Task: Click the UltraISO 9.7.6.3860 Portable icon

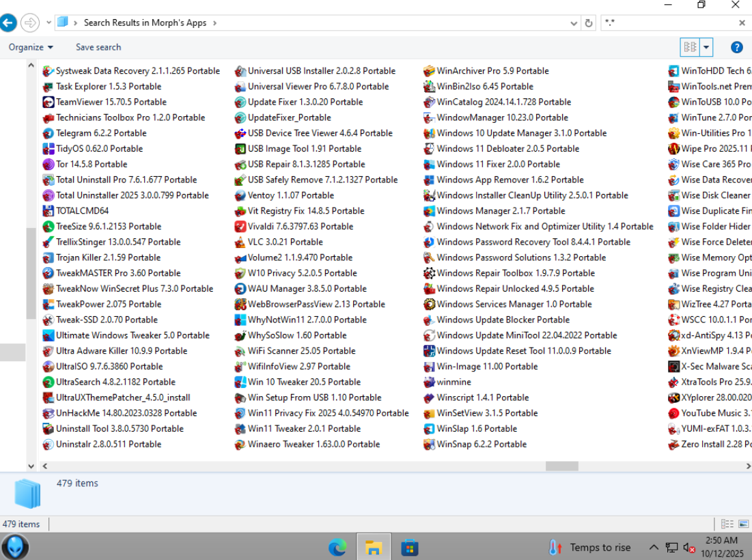Action: (x=48, y=366)
